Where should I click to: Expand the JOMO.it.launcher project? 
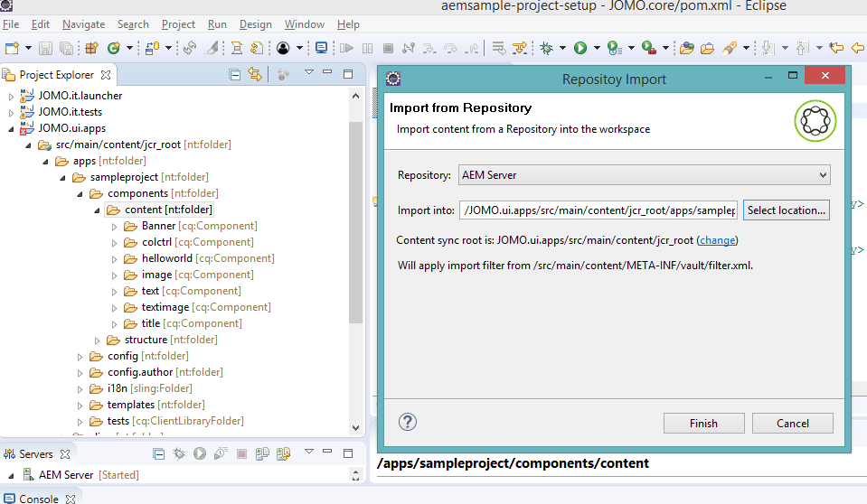point(11,96)
